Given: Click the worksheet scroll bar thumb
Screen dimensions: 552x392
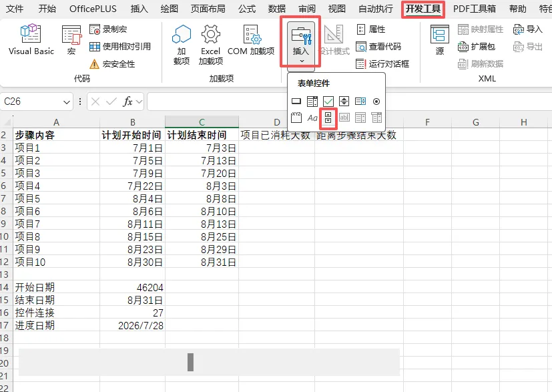Looking at the screenshot, I should 190,362.
